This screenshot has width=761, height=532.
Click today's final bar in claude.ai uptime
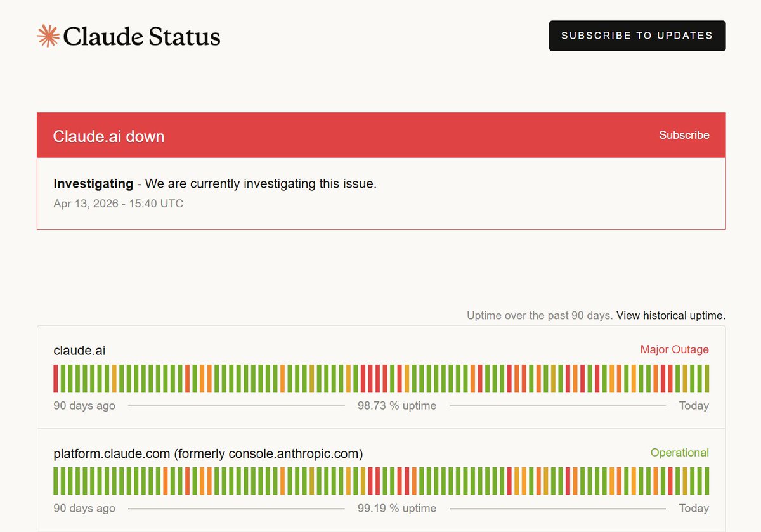pos(707,379)
